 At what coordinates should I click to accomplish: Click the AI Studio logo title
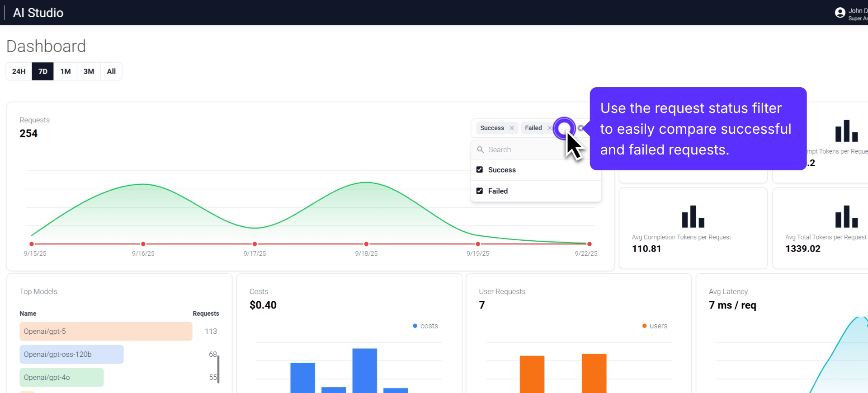38,13
